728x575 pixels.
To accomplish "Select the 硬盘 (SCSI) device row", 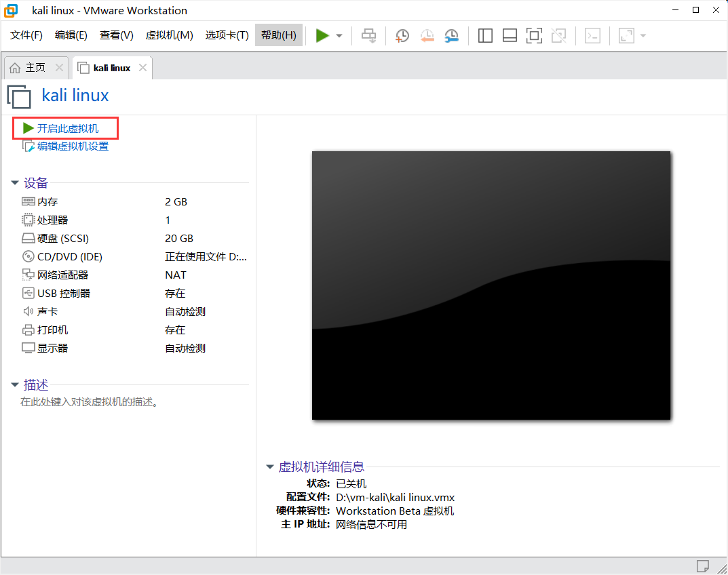I will coord(134,239).
